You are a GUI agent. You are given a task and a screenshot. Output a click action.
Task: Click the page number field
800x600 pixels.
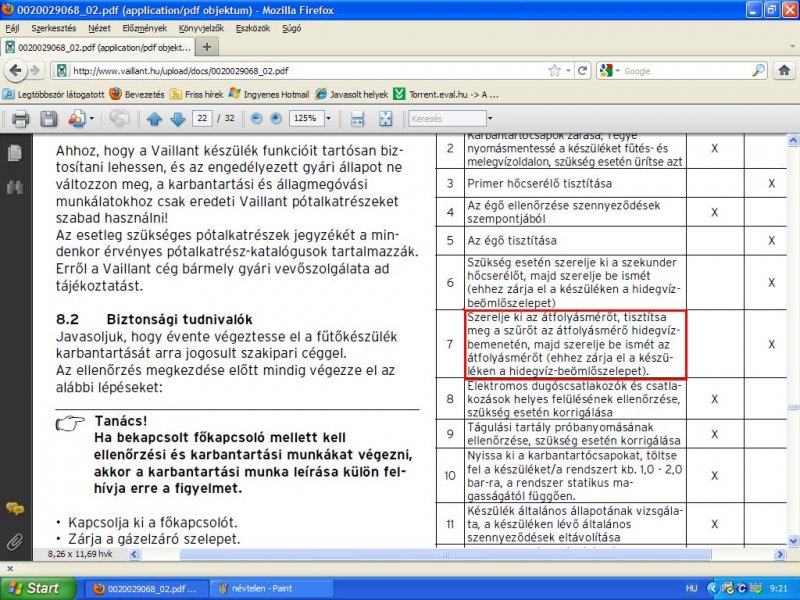202,118
